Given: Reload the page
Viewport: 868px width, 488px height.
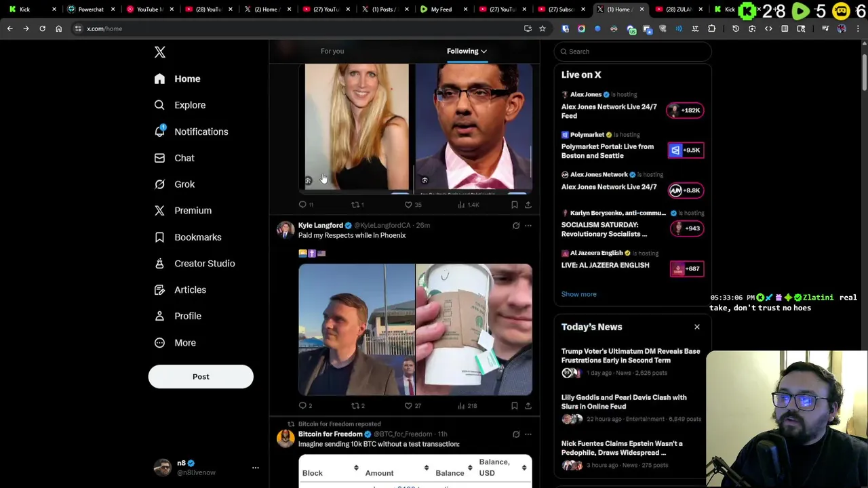Looking at the screenshot, I should [42, 28].
